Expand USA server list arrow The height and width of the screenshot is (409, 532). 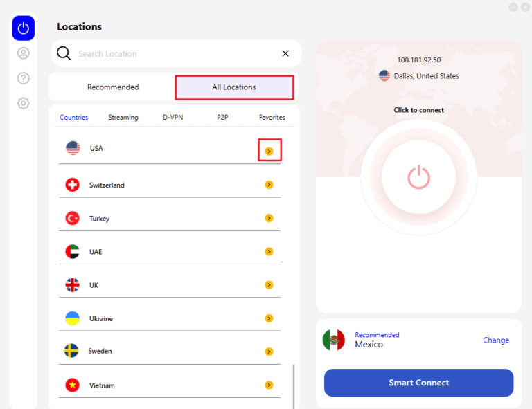(x=269, y=151)
